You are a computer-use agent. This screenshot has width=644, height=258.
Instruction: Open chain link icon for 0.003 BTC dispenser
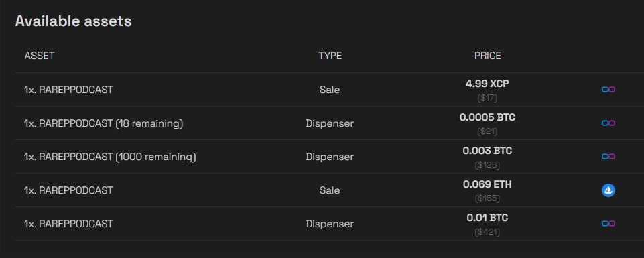click(608, 157)
